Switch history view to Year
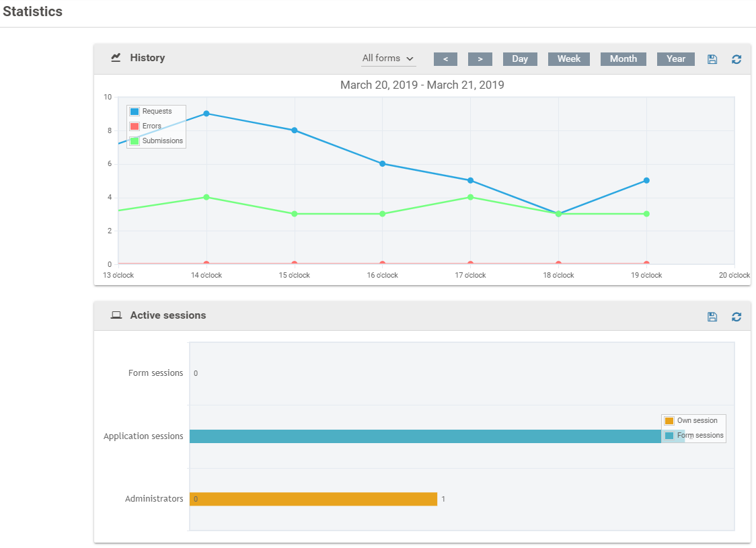Screen dimensions: 756x548 [x=675, y=59]
